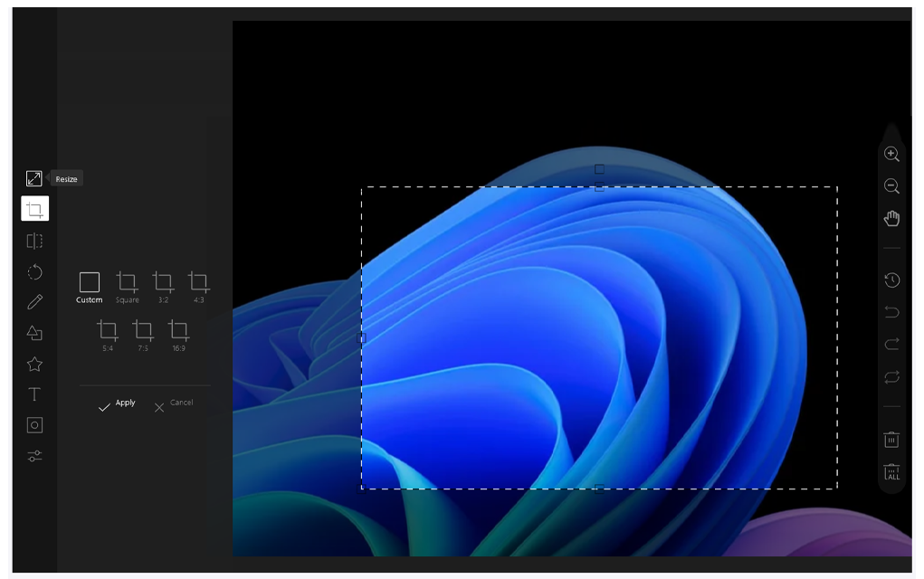Activate the Text tool
This screenshot has height=579, width=924.
[x=34, y=394]
